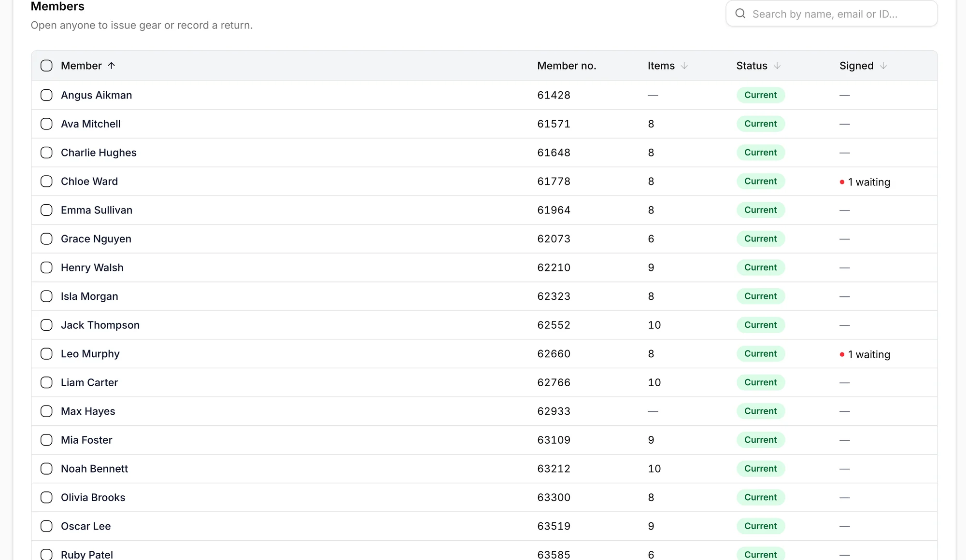Click the Signed sort arrow
966x560 pixels.
coord(883,66)
